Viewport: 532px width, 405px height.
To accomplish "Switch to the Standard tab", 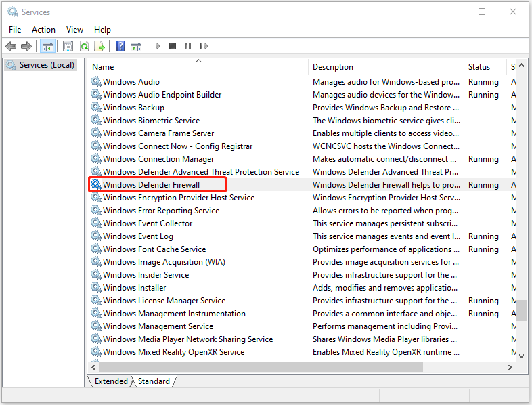I will tap(154, 381).
